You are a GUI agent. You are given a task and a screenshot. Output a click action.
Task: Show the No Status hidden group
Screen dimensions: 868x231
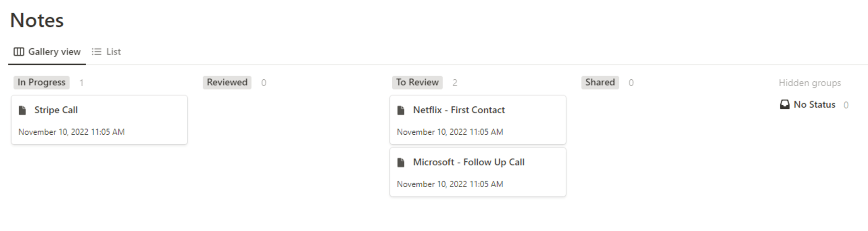tap(814, 104)
